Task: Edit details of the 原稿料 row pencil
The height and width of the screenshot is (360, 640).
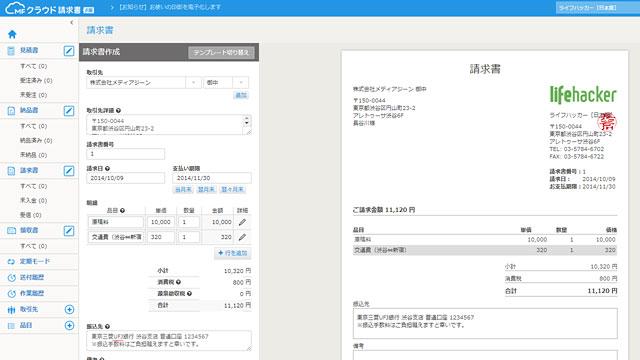Action: [242, 222]
